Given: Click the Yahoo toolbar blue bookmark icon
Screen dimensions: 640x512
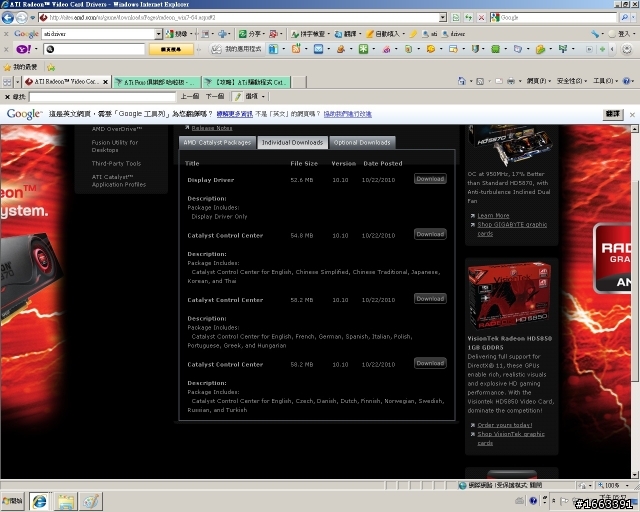Looking at the screenshot, I should pyautogui.click(x=273, y=49).
